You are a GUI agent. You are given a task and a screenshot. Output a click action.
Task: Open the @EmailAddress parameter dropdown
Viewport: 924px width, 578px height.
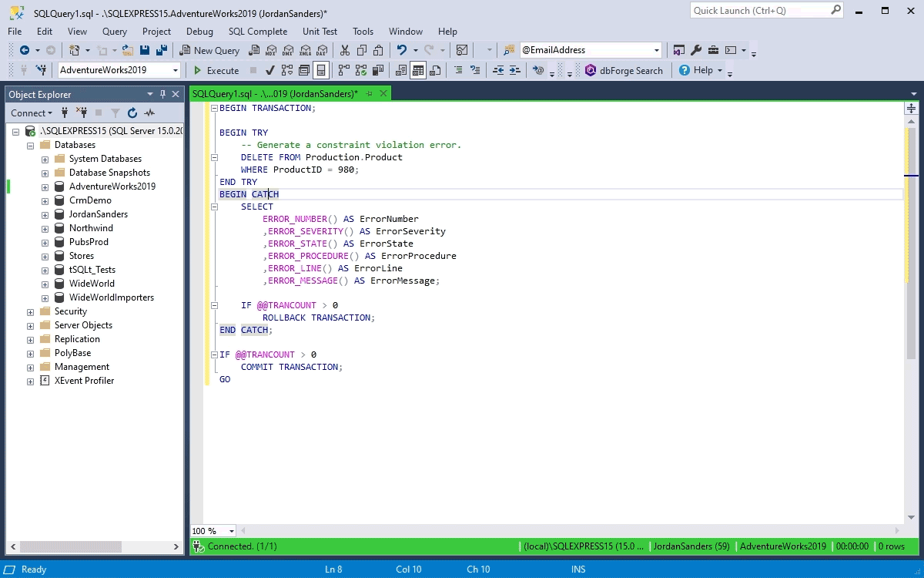[658, 49]
